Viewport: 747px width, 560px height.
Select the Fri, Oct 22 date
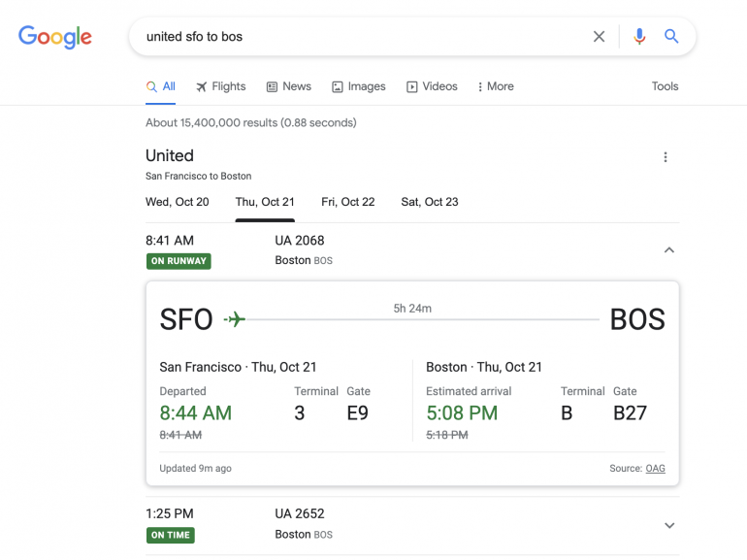click(x=348, y=202)
